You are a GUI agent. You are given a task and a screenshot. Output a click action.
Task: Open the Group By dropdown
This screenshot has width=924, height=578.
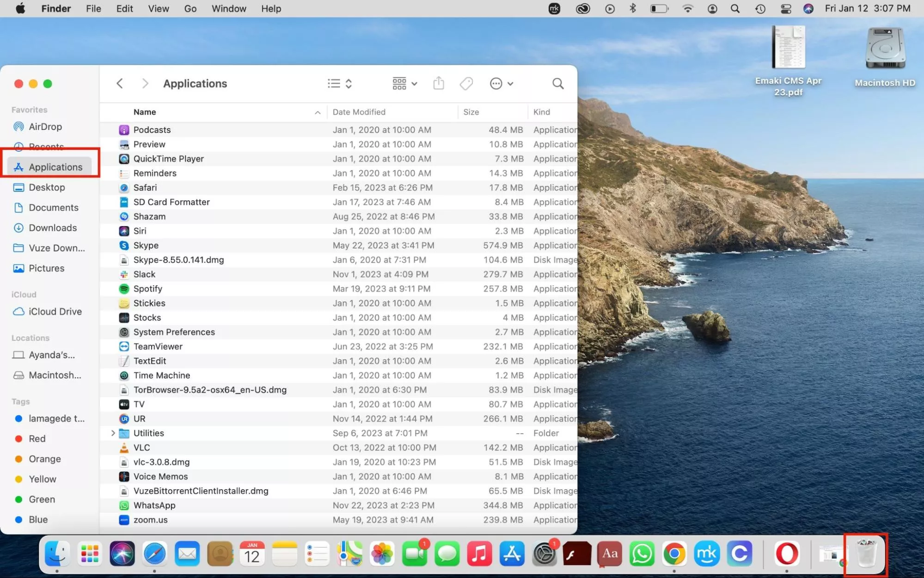point(404,83)
